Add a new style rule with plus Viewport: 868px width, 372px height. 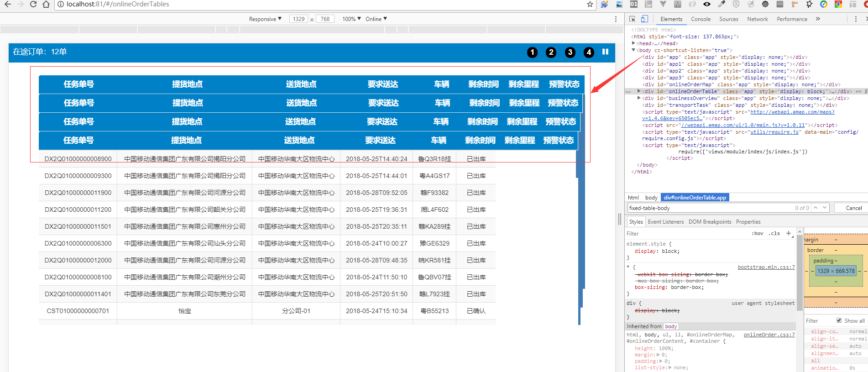tap(789, 233)
